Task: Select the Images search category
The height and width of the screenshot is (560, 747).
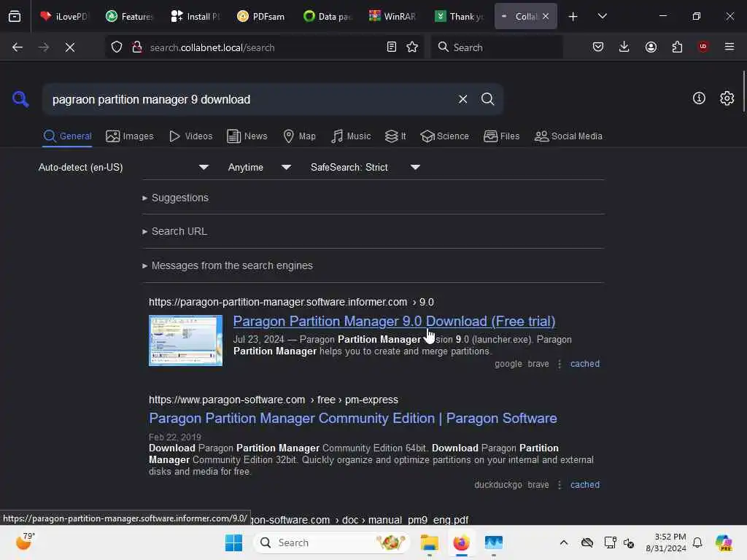Action: (130, 136)
